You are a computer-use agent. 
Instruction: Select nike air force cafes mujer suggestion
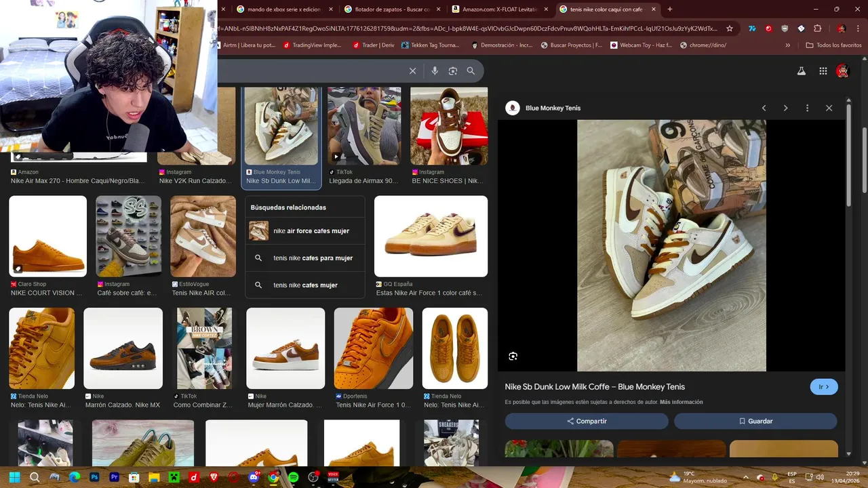[x=305, y=231]
